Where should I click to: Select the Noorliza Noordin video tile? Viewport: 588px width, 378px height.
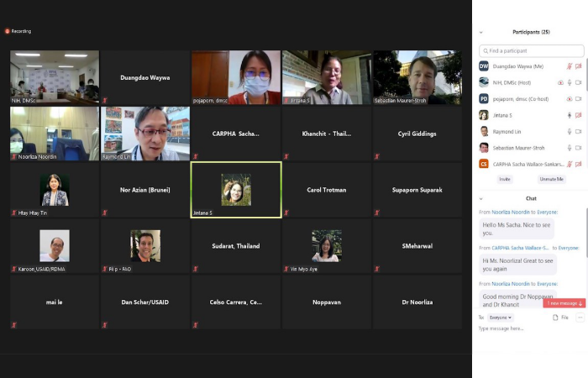55,134
